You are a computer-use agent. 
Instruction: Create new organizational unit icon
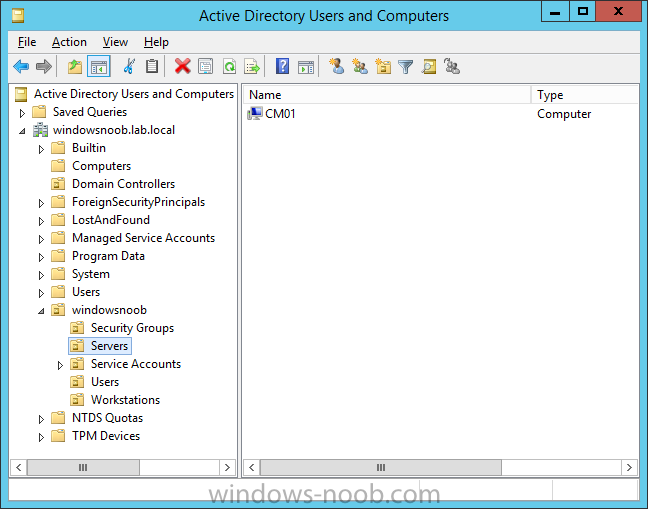(x=383, y=66)
